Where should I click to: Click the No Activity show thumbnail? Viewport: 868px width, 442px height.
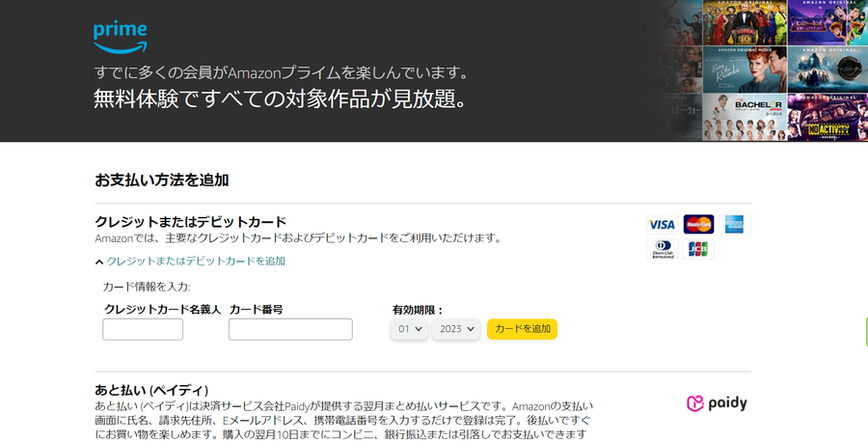(827, 117)
